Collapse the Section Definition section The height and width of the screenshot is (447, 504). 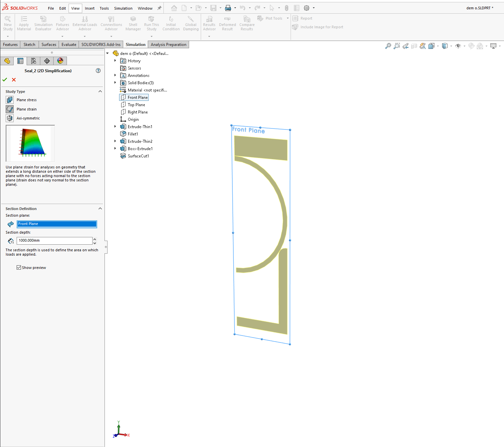pyautogui.click(x=100, y=209)
